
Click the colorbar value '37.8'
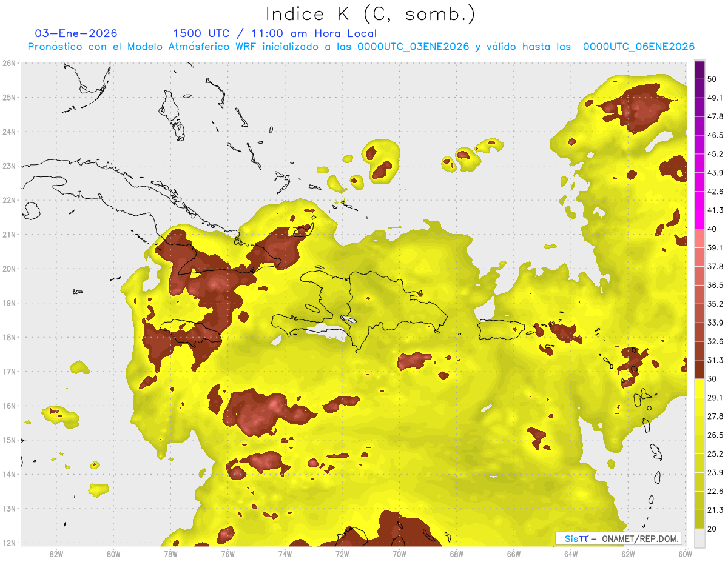click(x=715, y=266)
